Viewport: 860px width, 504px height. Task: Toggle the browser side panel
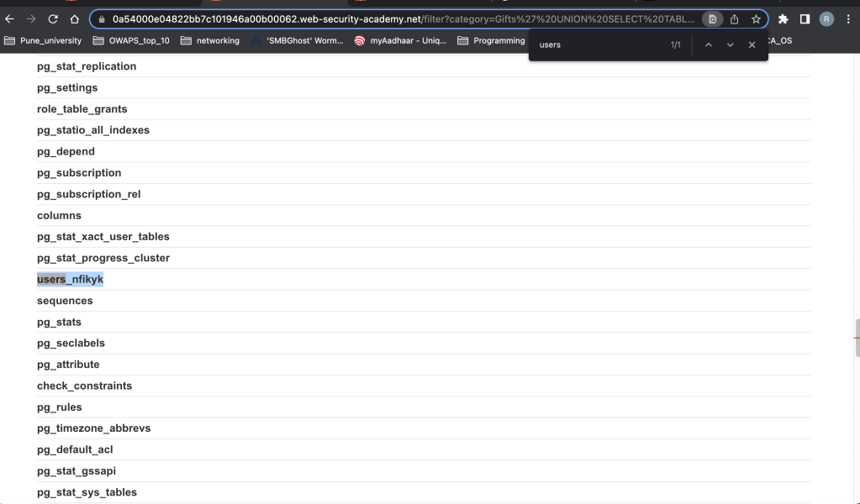coord(805,18)
